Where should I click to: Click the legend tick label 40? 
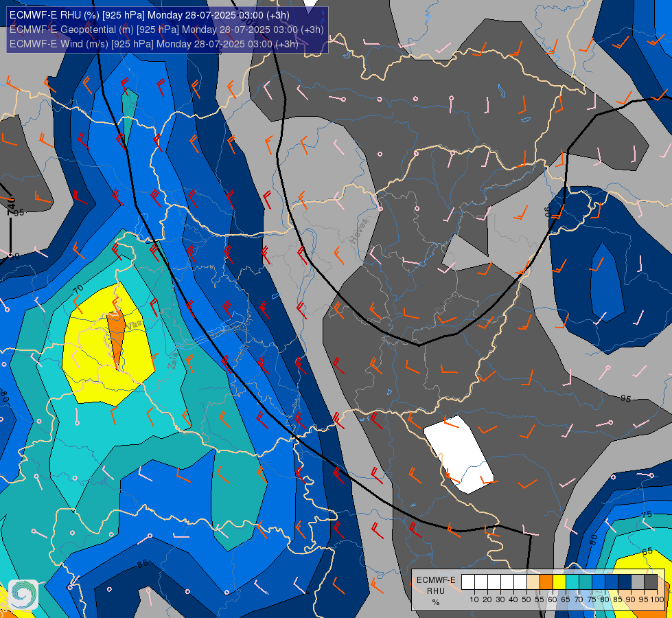(513, 599)
